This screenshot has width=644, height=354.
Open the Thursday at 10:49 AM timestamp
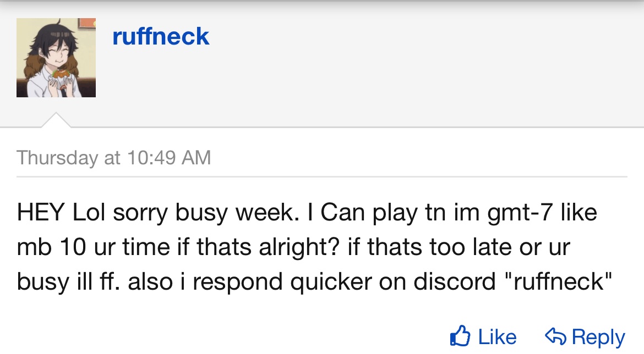(114, 158)
